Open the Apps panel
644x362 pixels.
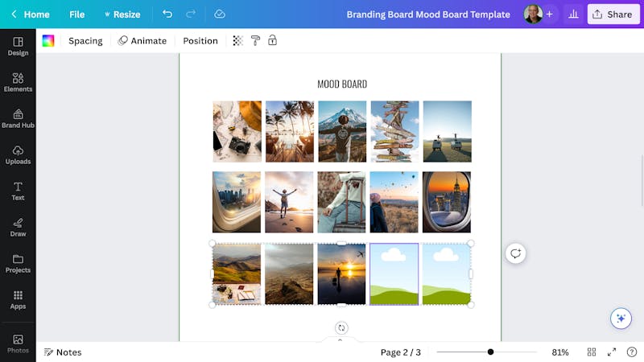[18, 299]
